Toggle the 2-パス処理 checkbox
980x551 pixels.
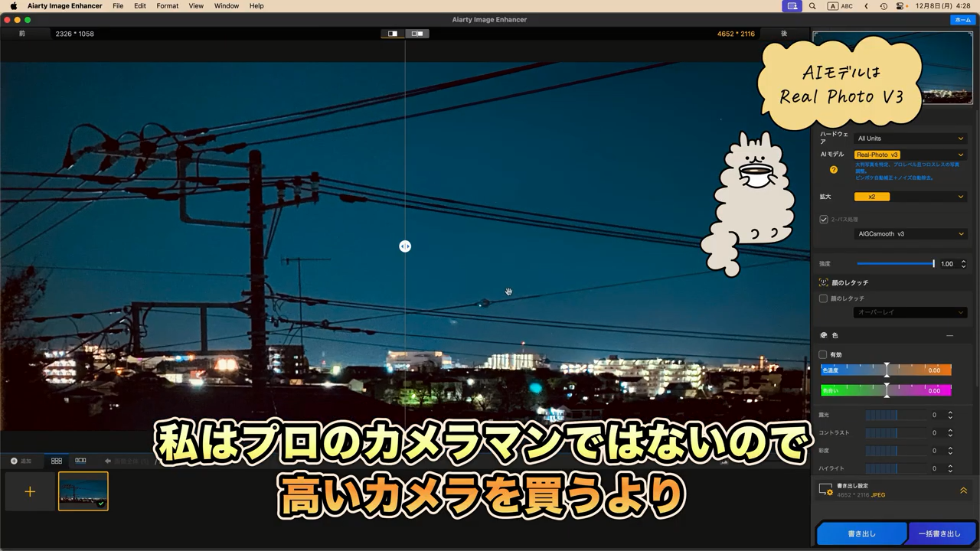824,220
